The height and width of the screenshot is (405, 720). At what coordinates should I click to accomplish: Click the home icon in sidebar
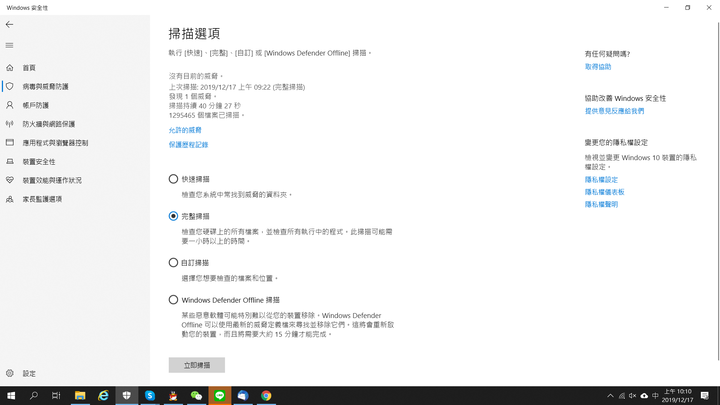(10, 68)
